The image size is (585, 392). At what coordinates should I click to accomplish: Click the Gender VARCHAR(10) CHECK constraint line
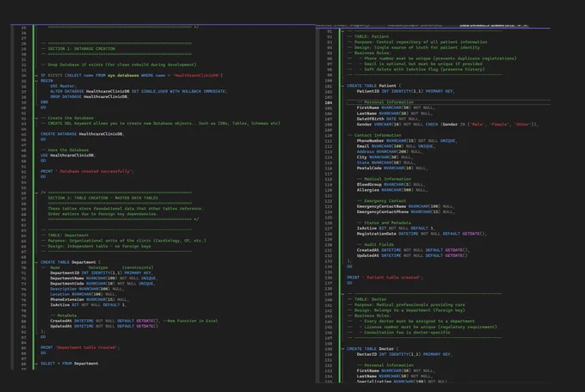click(447, 124)
